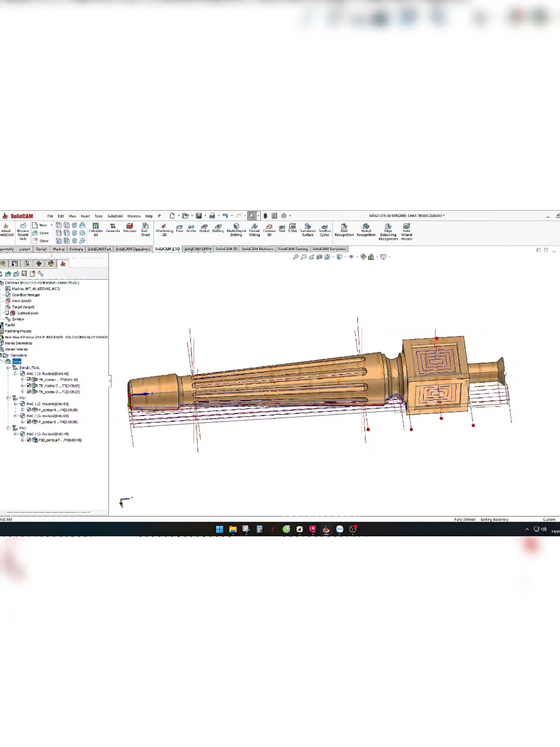Uncheck the P_contour4 operation

29,409
